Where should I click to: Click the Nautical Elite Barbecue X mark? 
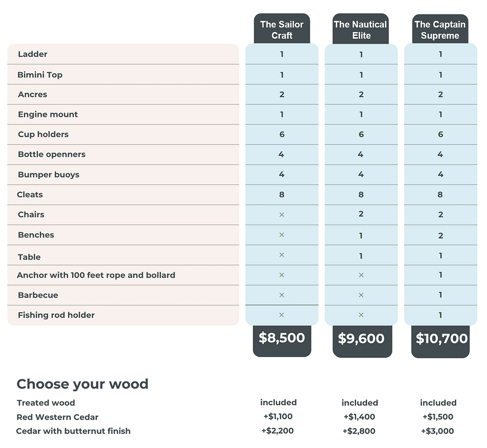tap(361, 295)
